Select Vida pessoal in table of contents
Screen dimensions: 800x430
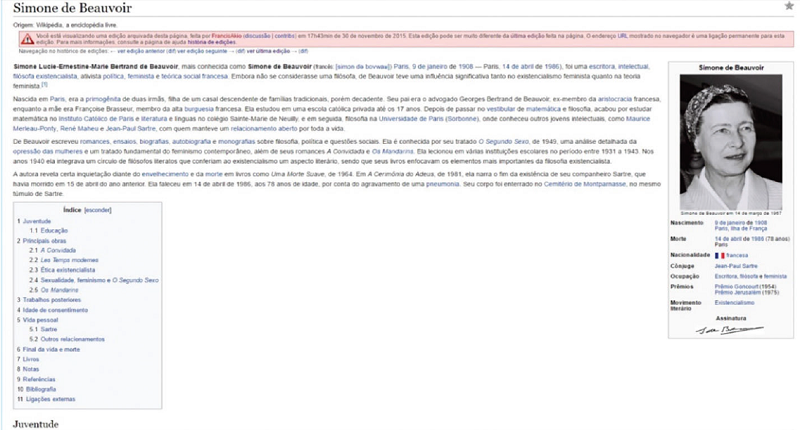[x=40, y=319]
